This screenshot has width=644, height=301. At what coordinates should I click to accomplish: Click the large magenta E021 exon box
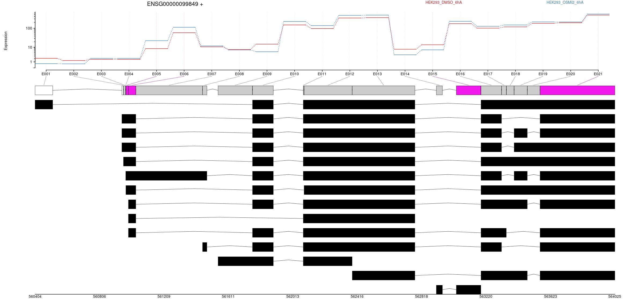click(x=577, y=90)
